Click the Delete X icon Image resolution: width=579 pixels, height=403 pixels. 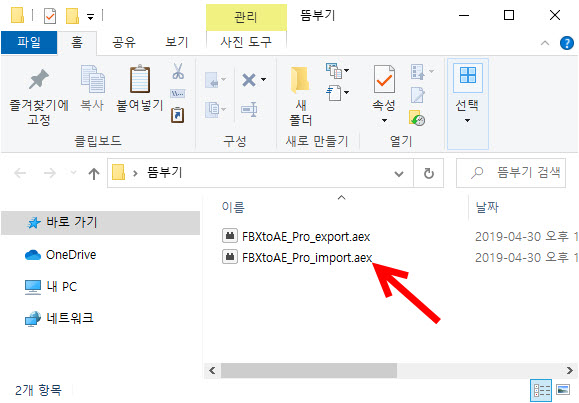point(249,79)
